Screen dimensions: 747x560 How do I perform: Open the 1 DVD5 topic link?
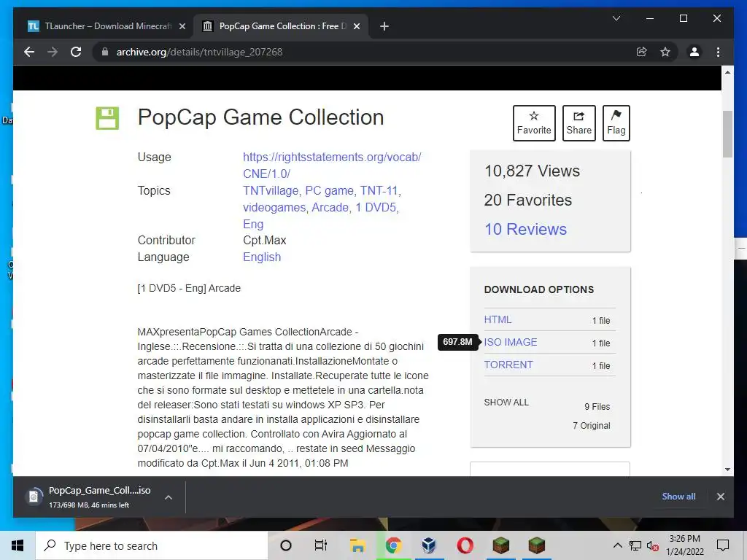pyautogui.click(x=376, y=208)
